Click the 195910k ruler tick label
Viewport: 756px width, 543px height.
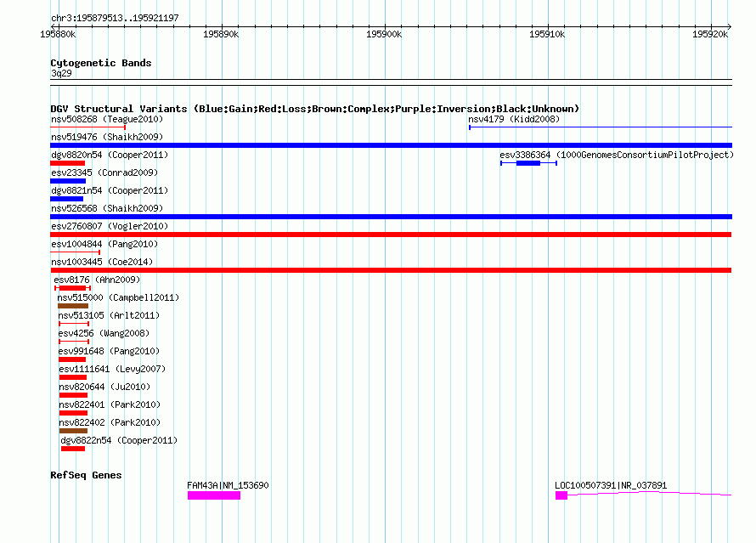coord(547,34)
